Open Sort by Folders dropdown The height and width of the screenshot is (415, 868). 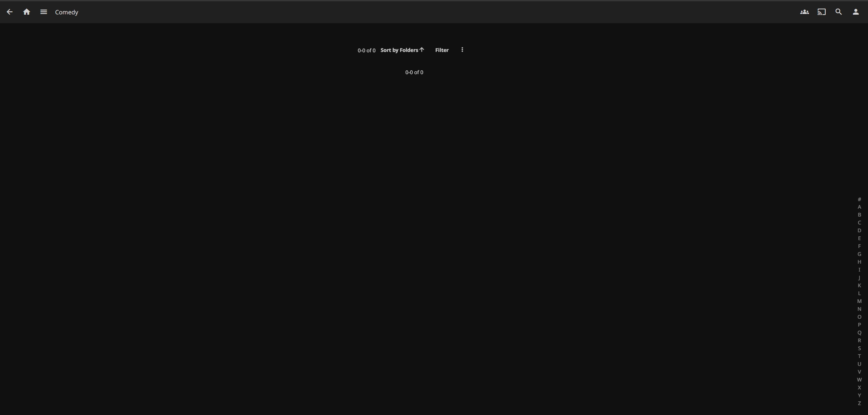click(x=402, y=50)
